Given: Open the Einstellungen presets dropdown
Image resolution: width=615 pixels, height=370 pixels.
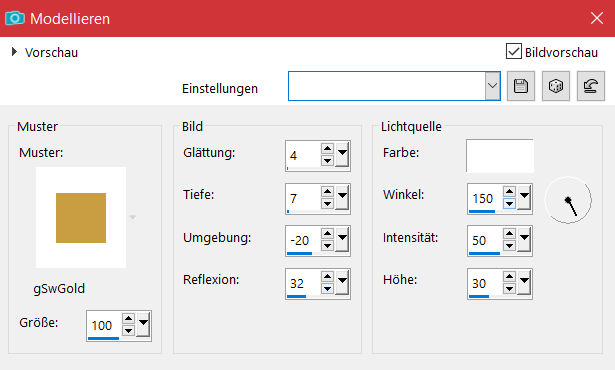Looking at the screenshot, I should [492, 86].
